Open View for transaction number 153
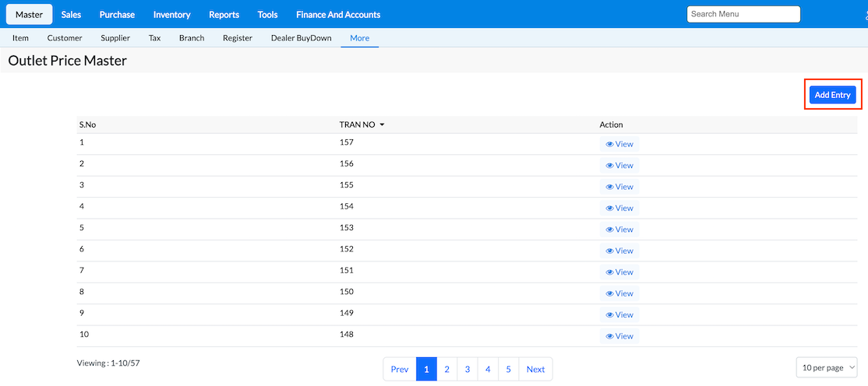This screenshot has height=386, width=868. coord(619,230)
